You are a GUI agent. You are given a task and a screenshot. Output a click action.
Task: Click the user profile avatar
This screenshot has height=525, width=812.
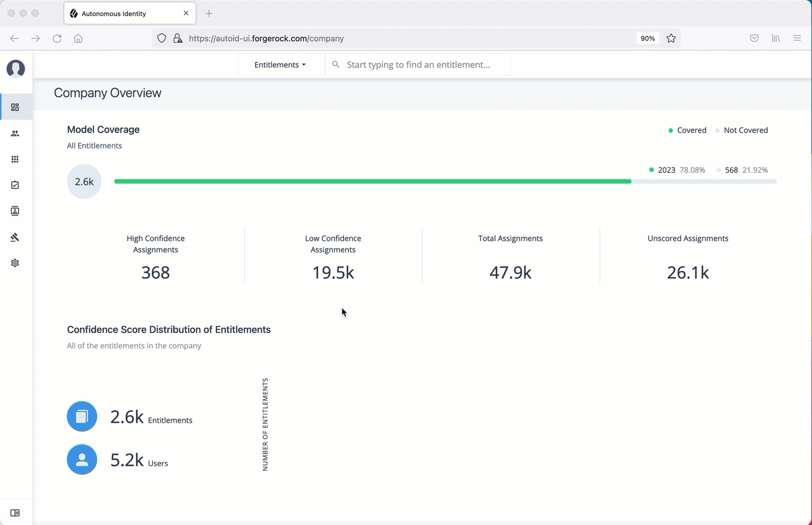15,68
